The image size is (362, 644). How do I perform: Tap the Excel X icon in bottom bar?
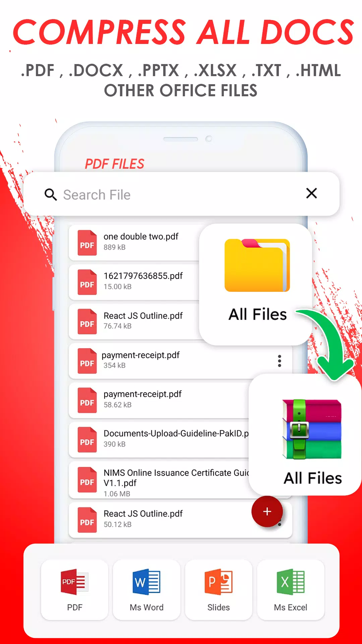[x=291, y=582]
